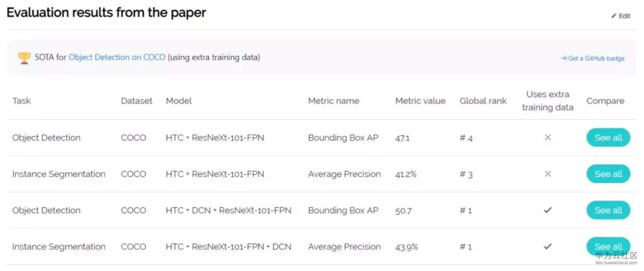
Task: Click the X mark in the 47.1 row
Action: [x=548, y=137]
